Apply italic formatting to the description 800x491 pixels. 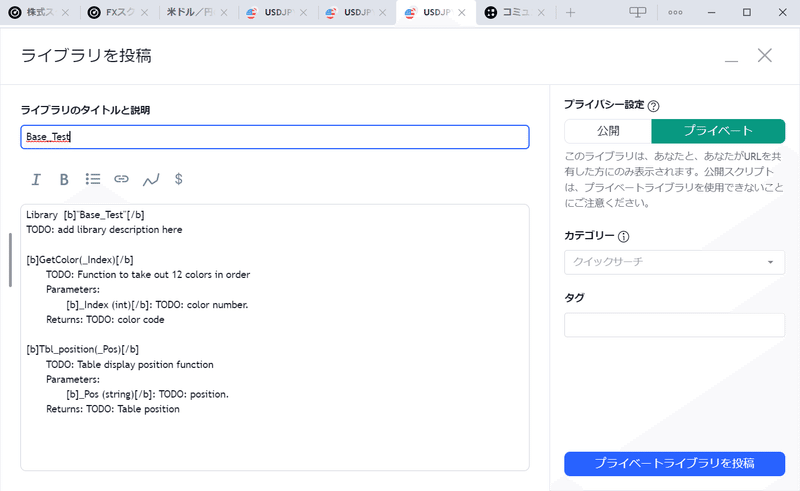pos(36,179)
